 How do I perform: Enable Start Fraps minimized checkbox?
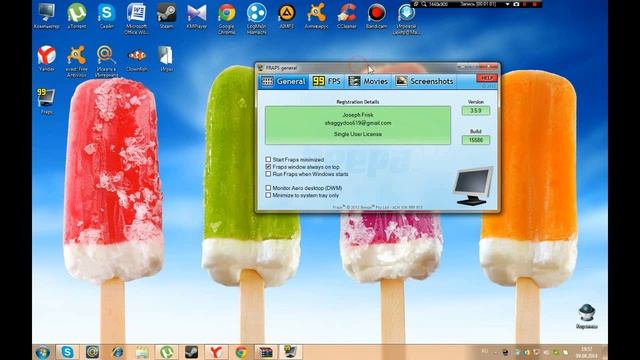[268, 160]
